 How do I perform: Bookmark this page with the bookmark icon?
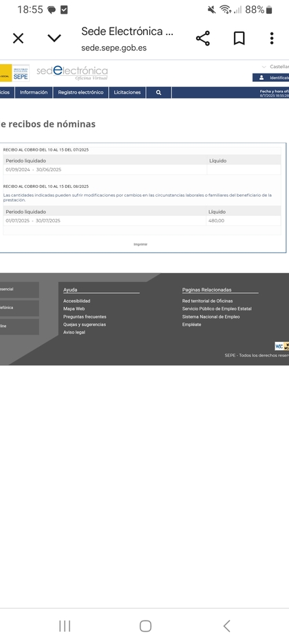[239, 39]
